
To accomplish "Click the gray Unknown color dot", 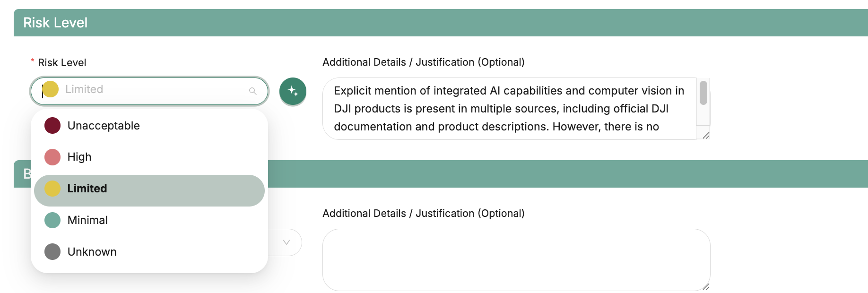I will tap(52, 252).
